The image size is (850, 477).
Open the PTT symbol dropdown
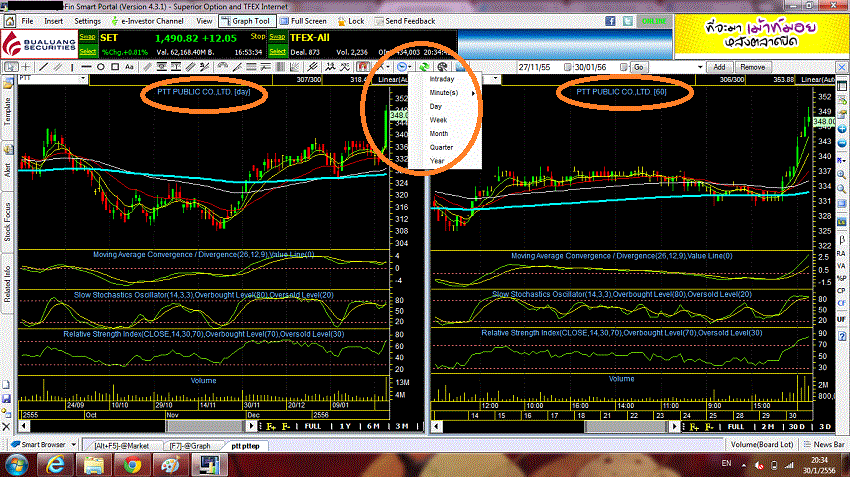83,79
